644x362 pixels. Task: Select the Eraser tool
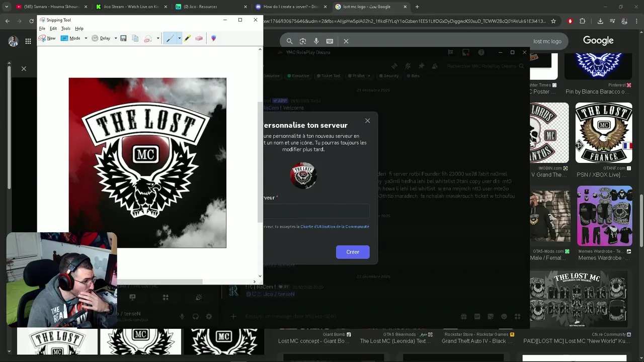(x=199, y=38)
